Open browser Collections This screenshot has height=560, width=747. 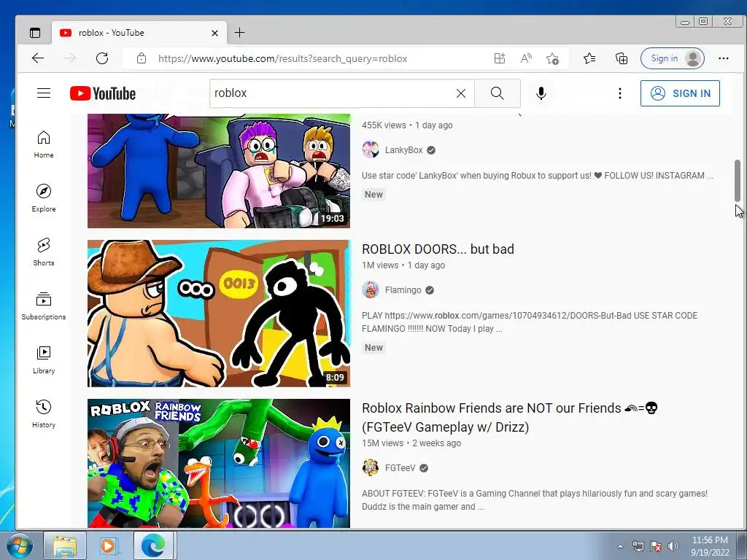[x=622, y=58]
